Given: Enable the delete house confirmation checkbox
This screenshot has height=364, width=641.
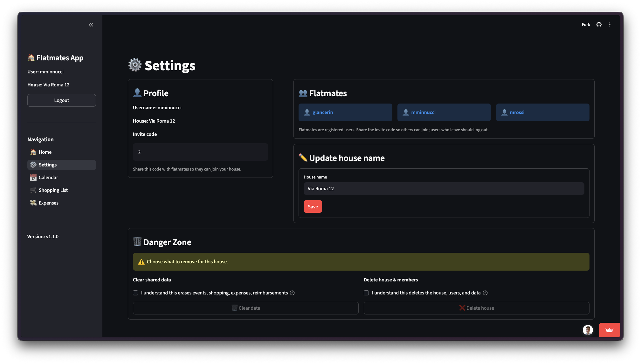Looking at the screenshot, I should pyautogui.click(x=366, y=293).
